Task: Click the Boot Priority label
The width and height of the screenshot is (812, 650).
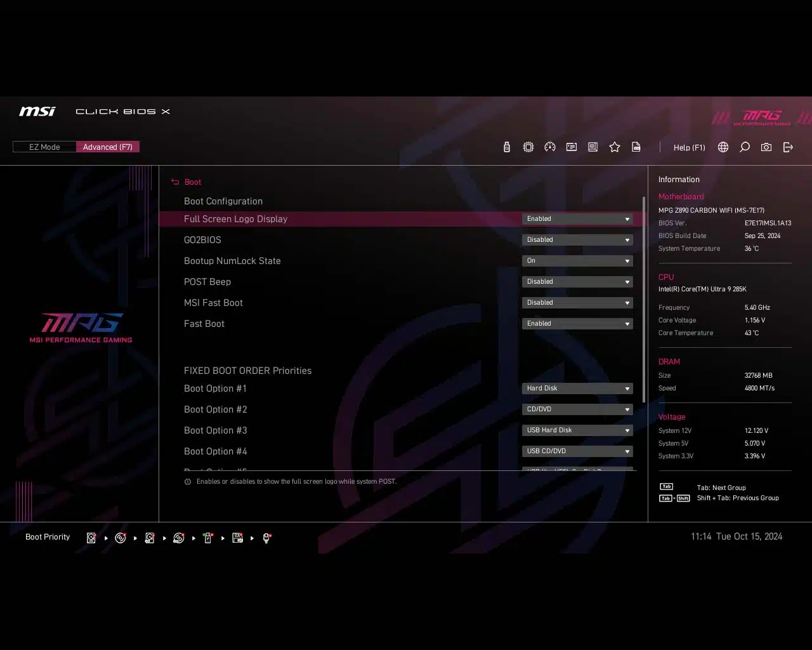Action: click(48, 537)
